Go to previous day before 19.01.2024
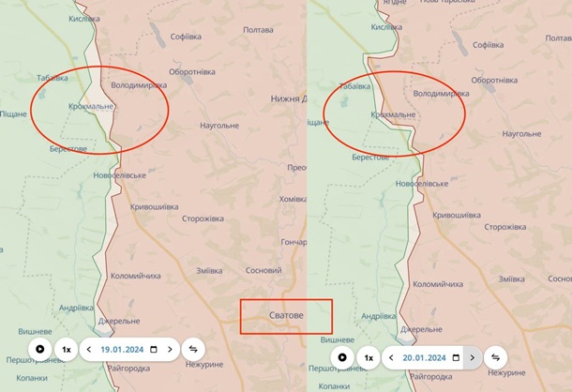The image size is (572, 392). pyautogui.click(x=89, y=349)
